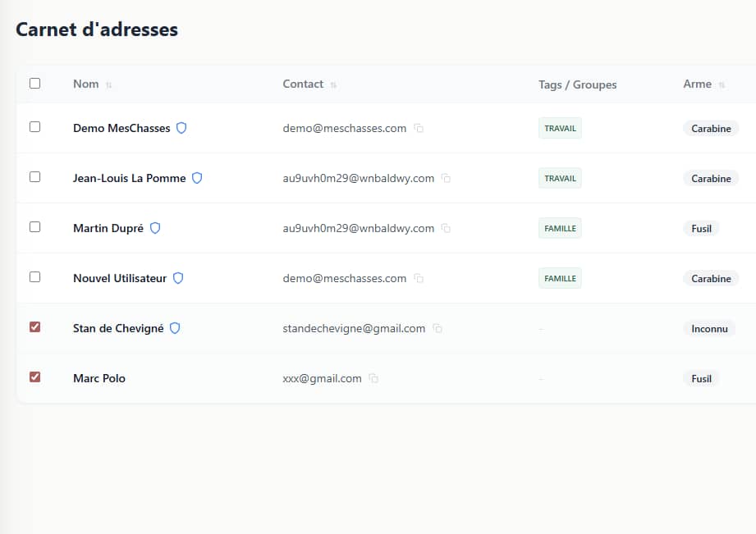
Task: Open the Jean-Louis La Pomme contact
Action: pos(129,178)
